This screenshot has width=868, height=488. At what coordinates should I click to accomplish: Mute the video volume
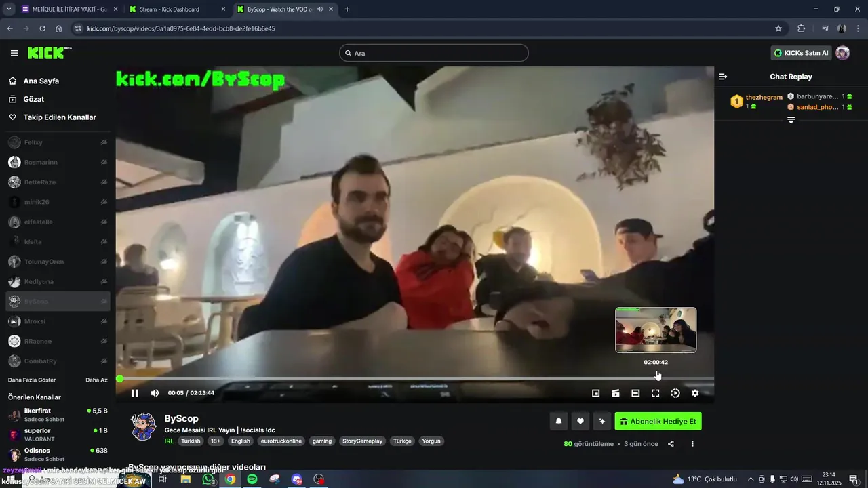point(155,393)
